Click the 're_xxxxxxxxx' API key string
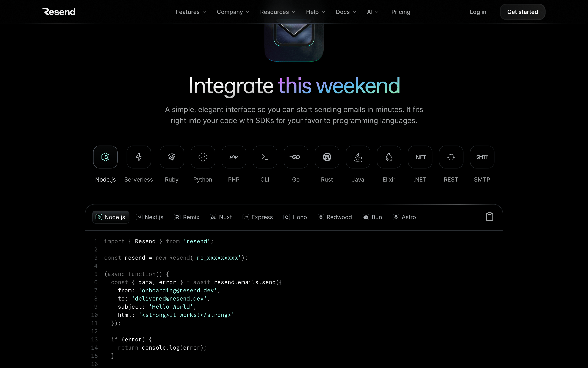Screen dimensions: 588x368 click(217, 258)
